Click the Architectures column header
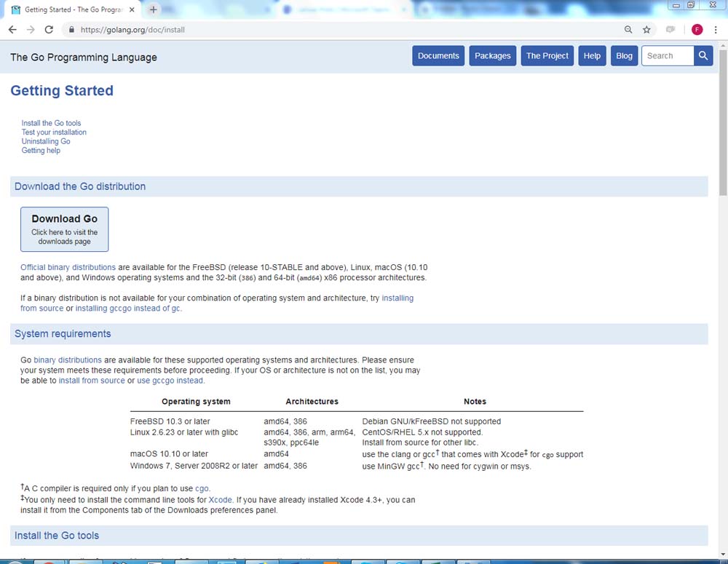The width and height of the screenshot is (728, 564). tap(312, 402)
